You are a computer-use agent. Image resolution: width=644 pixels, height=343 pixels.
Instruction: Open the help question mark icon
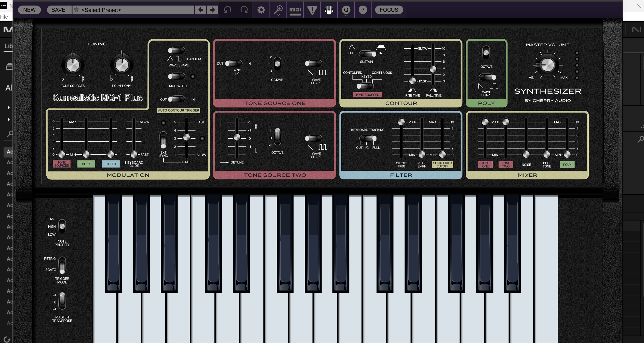[363, 10]
